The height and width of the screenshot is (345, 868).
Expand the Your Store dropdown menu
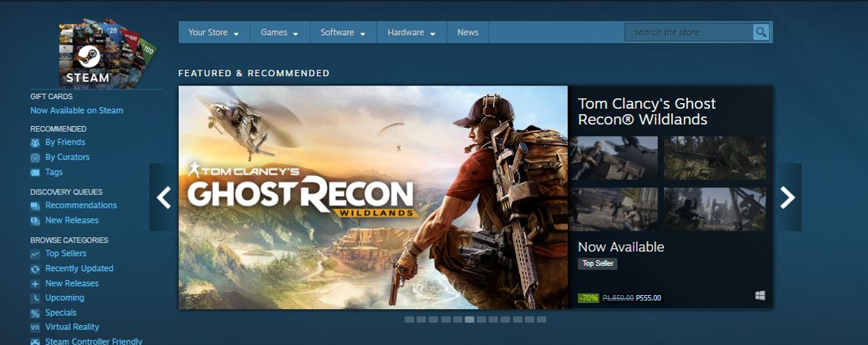214,33
